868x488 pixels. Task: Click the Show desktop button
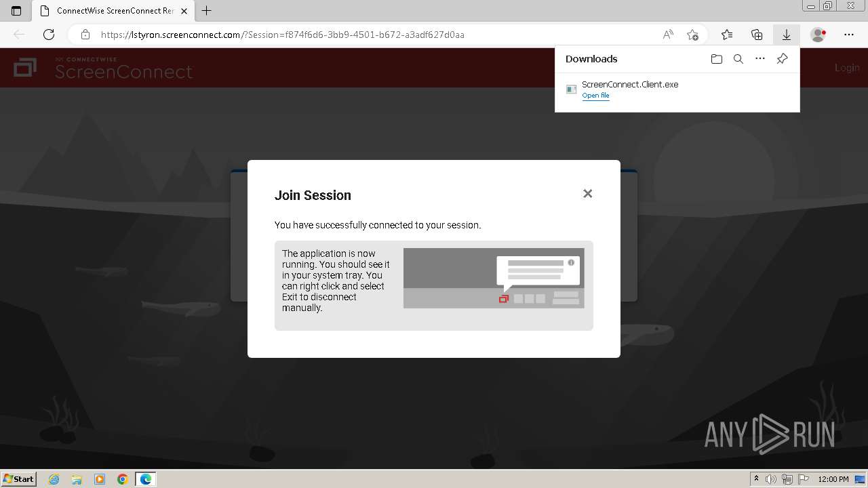(861, 479)
